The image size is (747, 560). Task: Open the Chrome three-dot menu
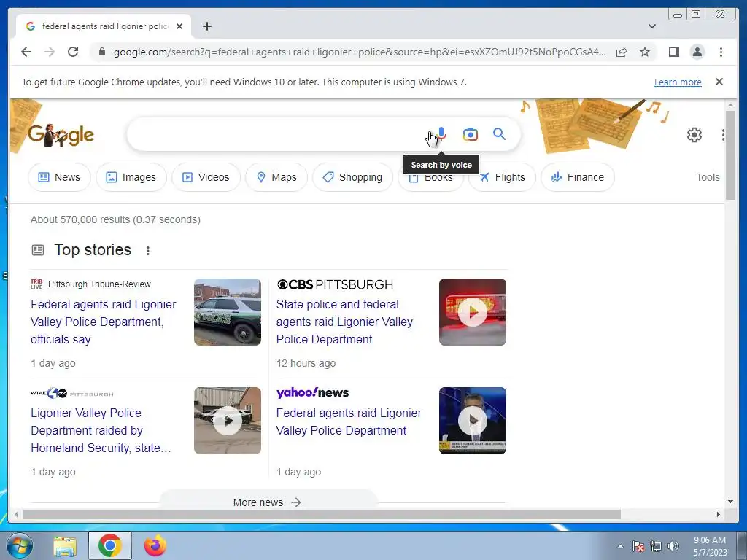(721, 52)
